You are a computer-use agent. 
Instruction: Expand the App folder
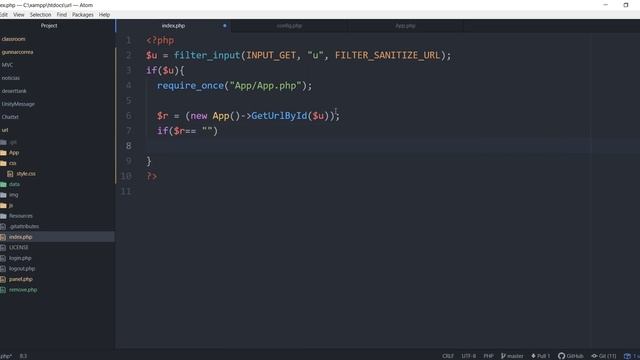14,153
